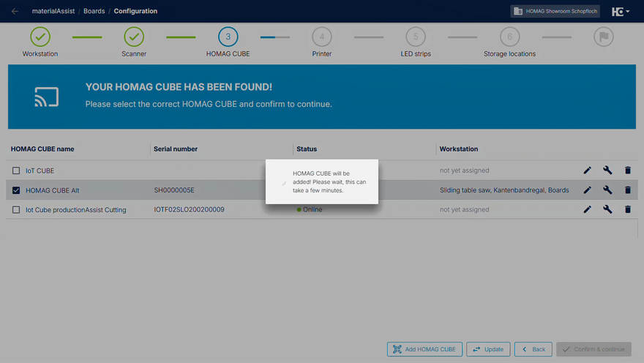Open IoT CUBE wrench settings
Screen dimensions: 644x363
(607, 170)
